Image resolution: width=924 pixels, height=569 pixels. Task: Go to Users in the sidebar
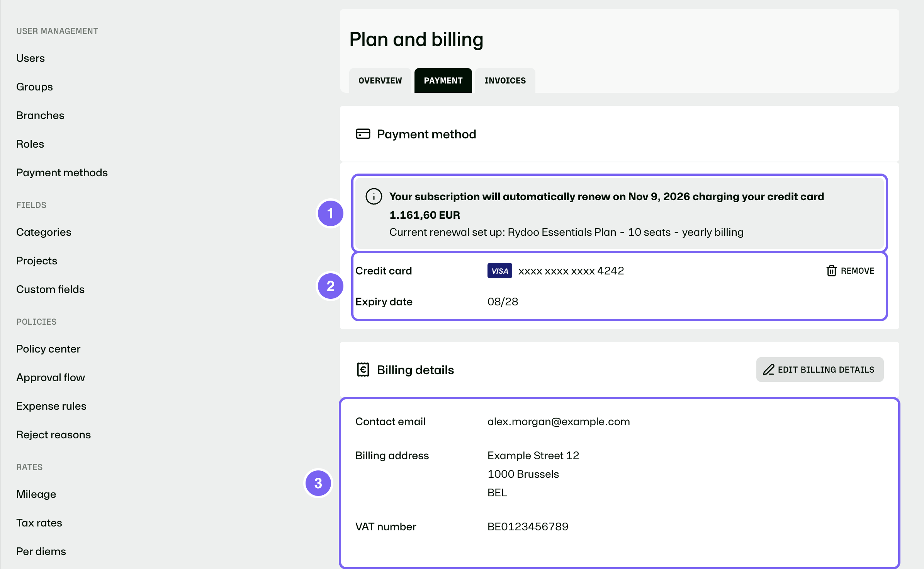(x=31, y=58)
